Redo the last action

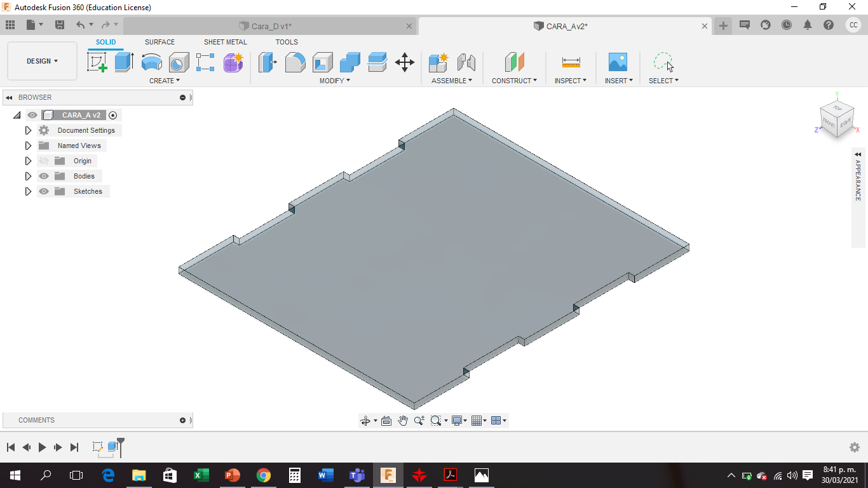point(105,25)
